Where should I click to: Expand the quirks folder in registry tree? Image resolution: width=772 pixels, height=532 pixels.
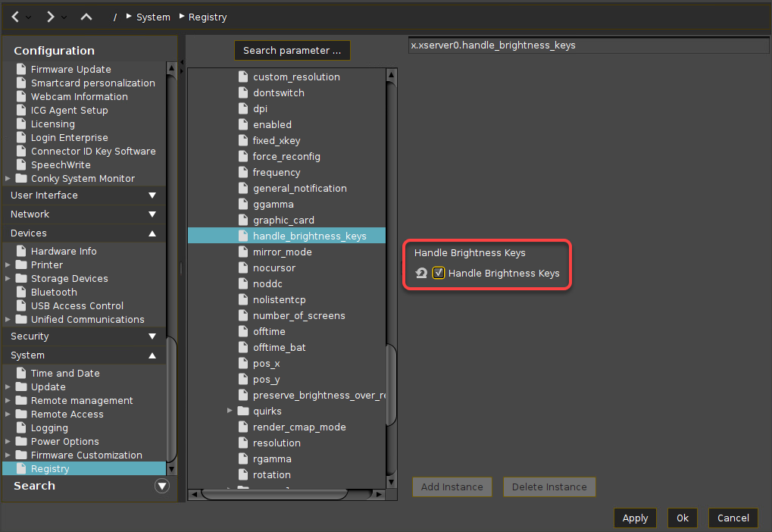click(x=230, y=411)
